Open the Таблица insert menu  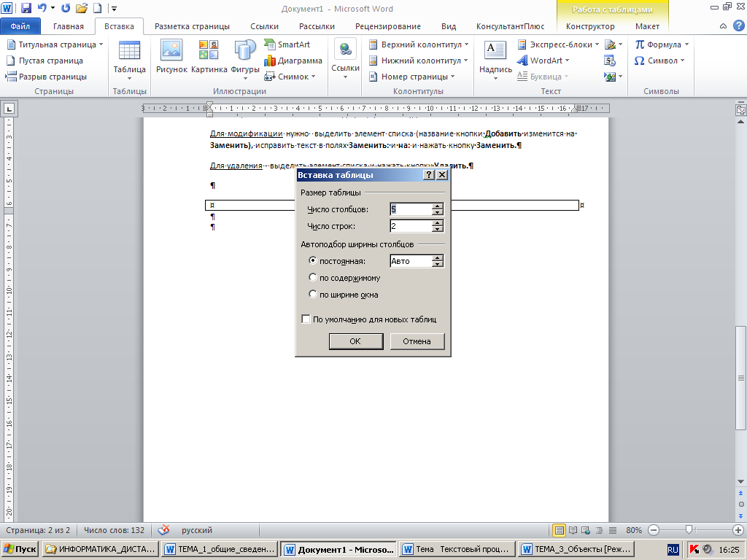pos(129,60)
